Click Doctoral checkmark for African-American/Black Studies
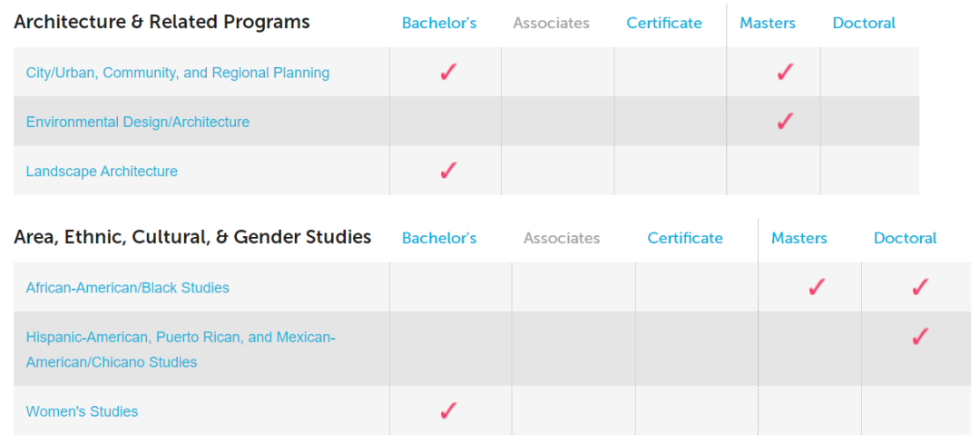 (x=920, y=287)
